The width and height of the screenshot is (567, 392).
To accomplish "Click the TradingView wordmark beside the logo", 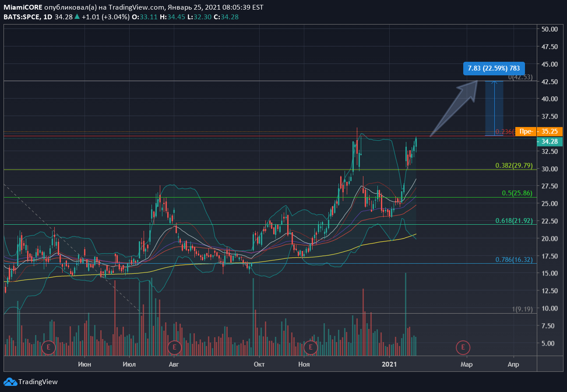I will pyautogui.click(x=38, y=382).
